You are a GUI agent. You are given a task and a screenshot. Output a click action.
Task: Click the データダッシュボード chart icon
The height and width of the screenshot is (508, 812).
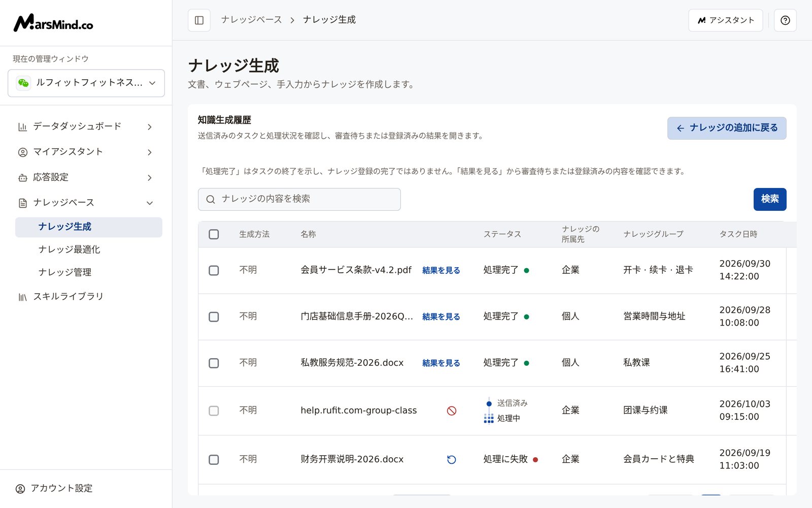click(22, 126)
